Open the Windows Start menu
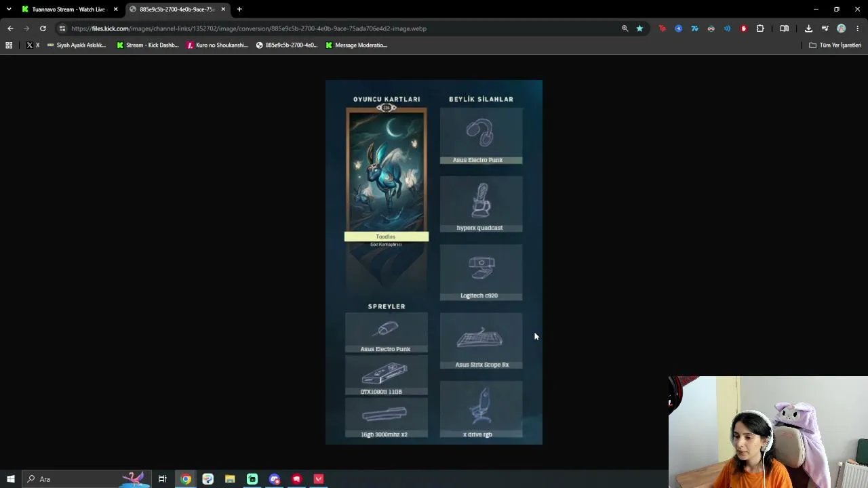Image resolution: width=868 pixels, height=488 pixels. coord(10,479)
